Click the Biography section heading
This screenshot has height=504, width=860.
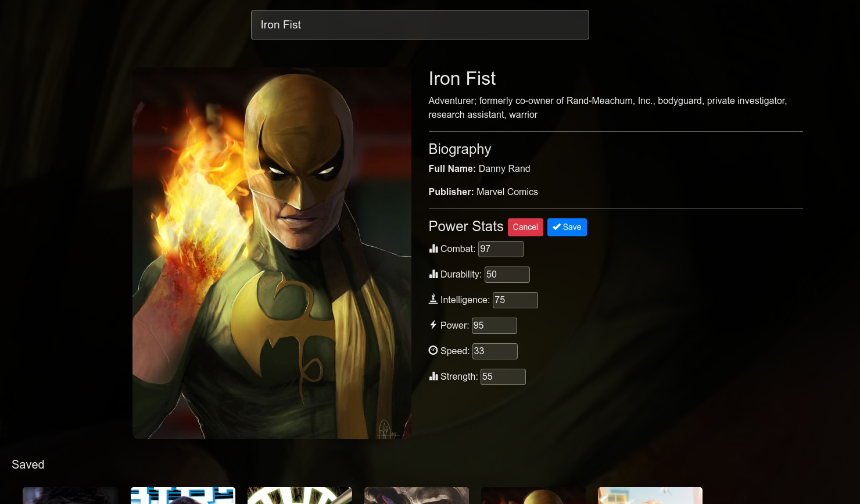(x=460, y=149)
